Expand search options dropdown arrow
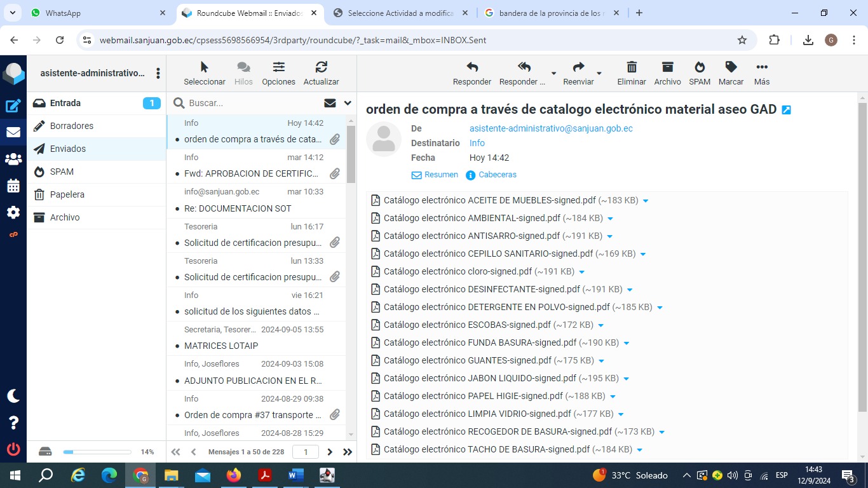 (348, 103)
